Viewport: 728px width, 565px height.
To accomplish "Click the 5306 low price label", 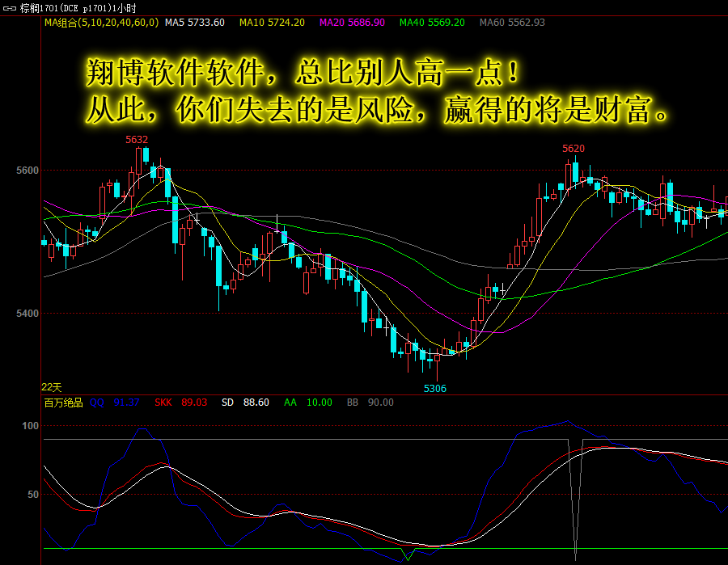I will click(x=434, y=389).
